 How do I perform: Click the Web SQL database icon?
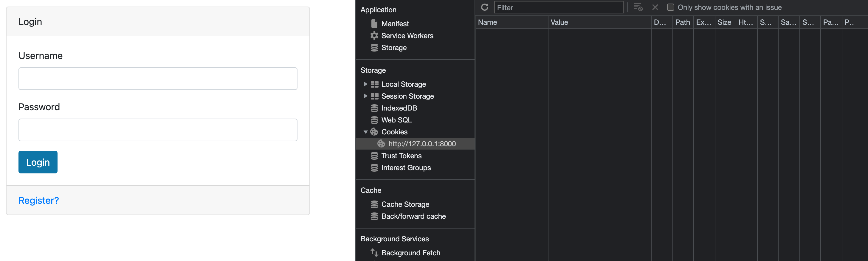point(374,120)
